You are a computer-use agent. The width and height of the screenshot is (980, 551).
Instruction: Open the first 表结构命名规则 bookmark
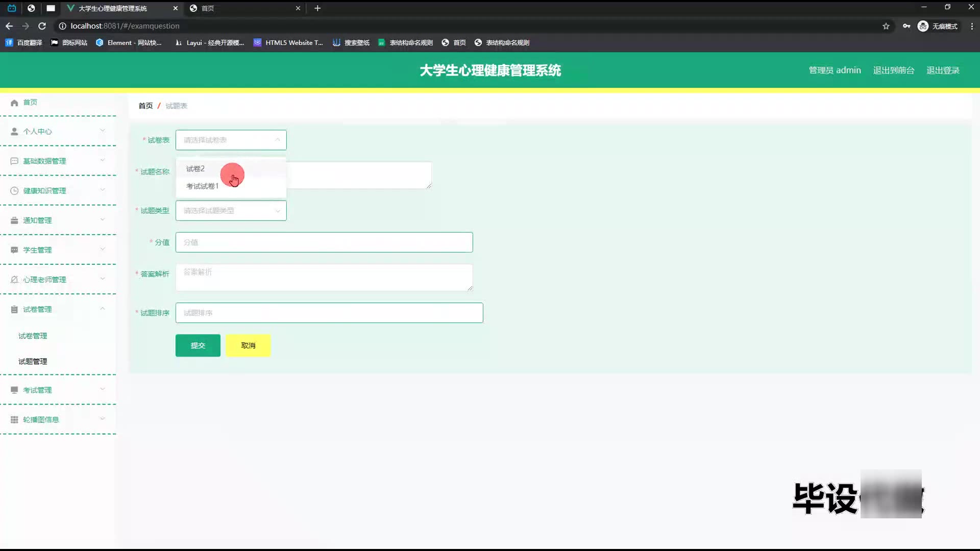[406, 43]
